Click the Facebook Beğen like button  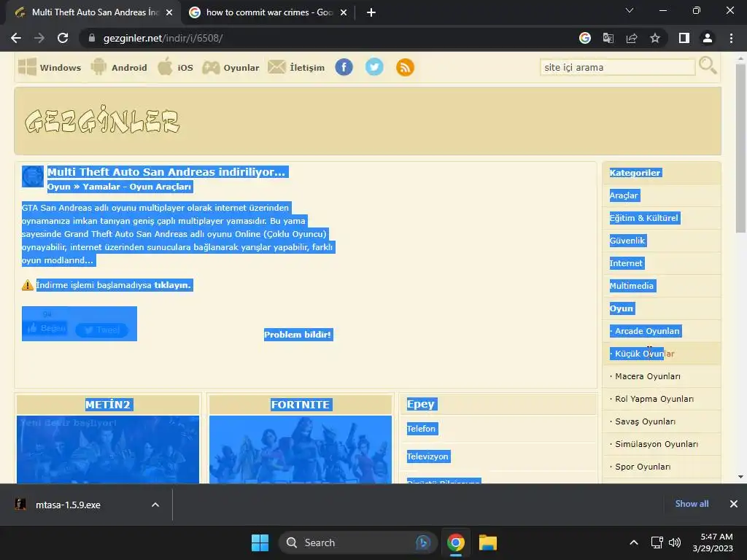click(47, 328)
